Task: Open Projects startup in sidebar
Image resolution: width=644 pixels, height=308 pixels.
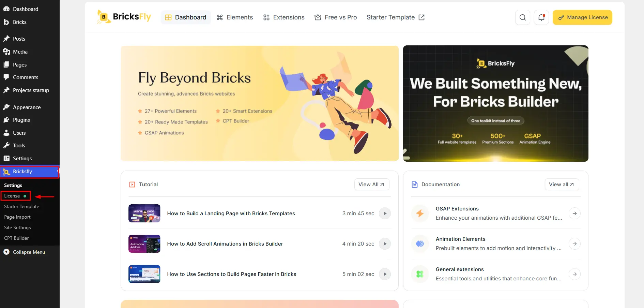Action: tap(30, 90)
